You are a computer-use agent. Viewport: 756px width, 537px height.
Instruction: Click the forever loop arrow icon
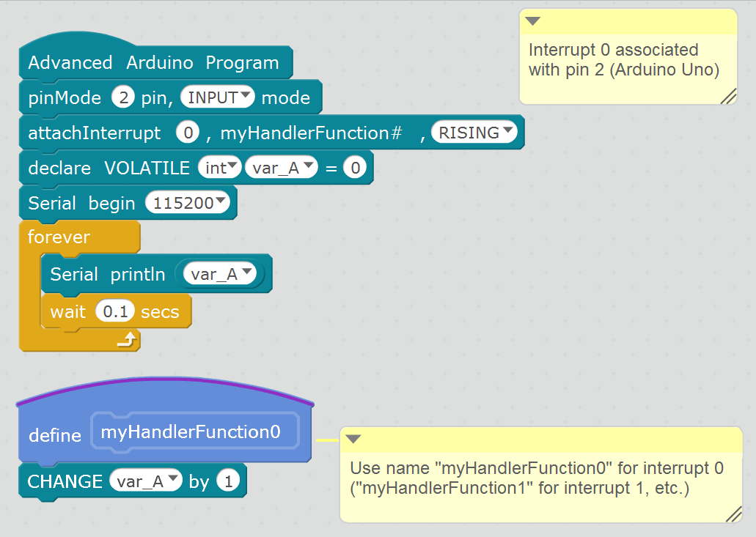pyautogui.click(x=127, y=338)
